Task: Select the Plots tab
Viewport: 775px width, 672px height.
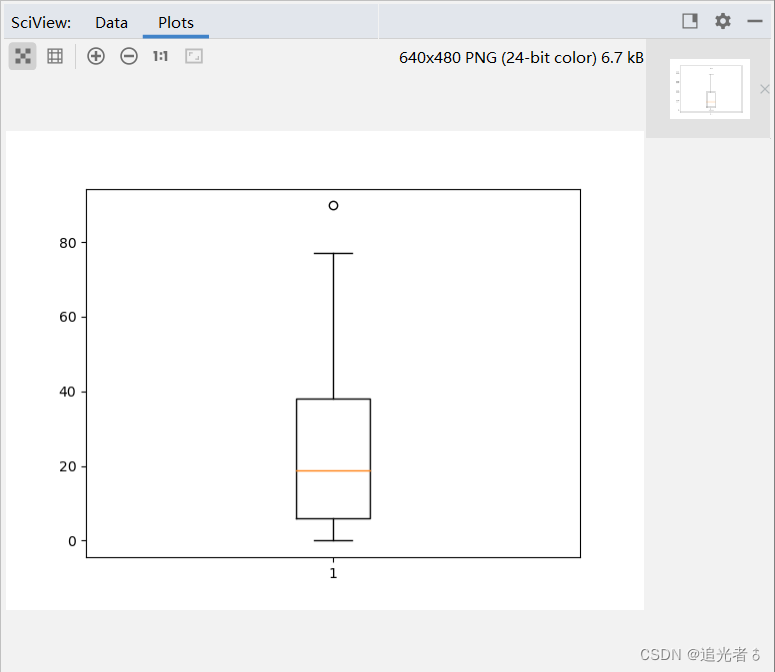Action: (x=176, y=23)
